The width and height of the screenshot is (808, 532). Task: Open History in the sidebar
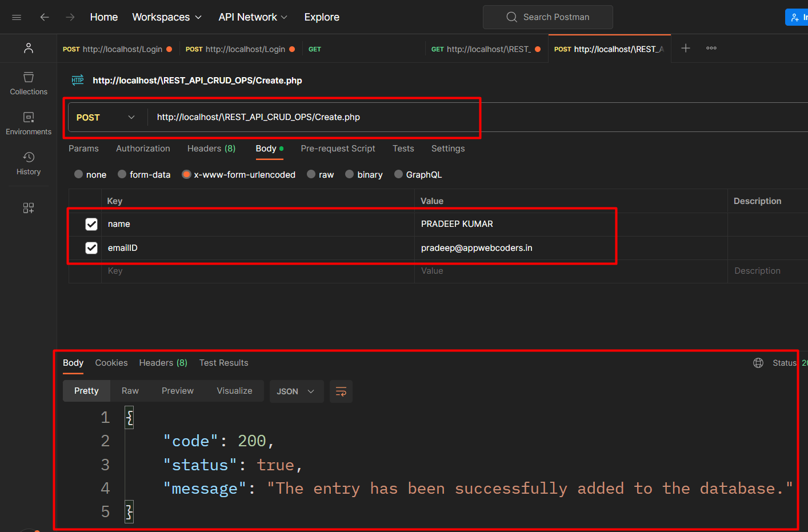coord(29,163)
